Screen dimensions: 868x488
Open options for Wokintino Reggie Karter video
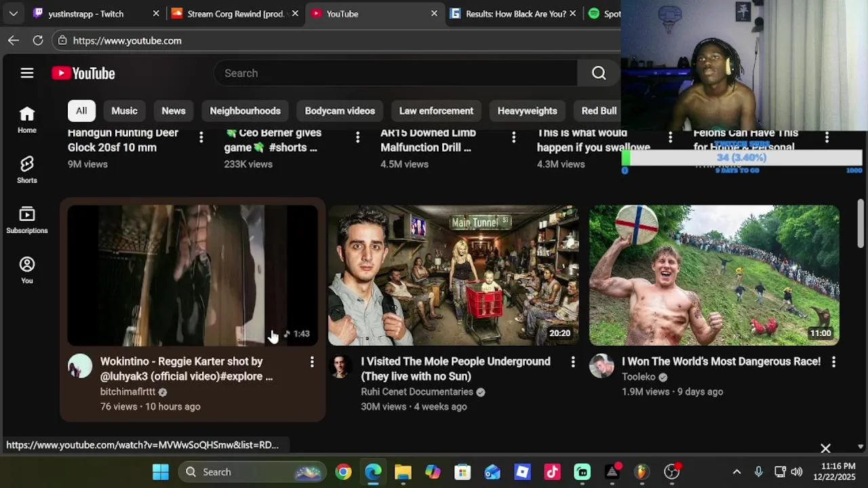(x=312, y=363)
